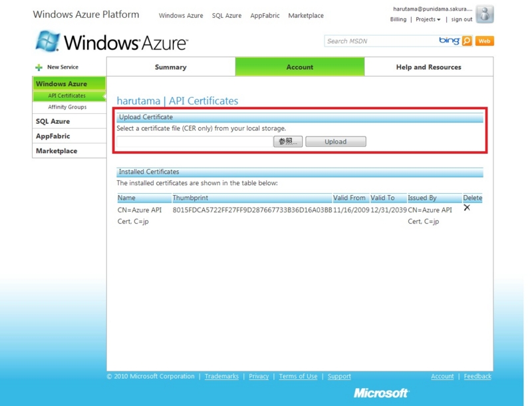
Task: Click the Upload Certificate section header
Action: pyautogui.click(x=300, y=117)
